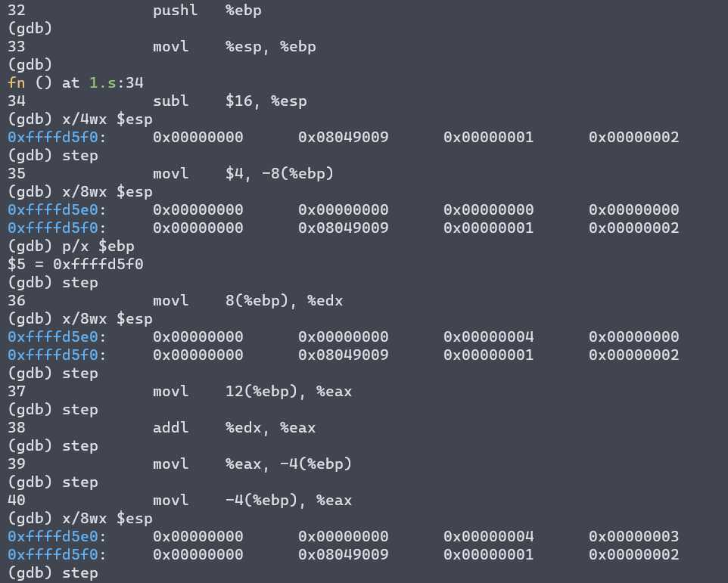
Task: Click the value 0x00000003 on the bottom dump
Action: (x=634, y=536)
